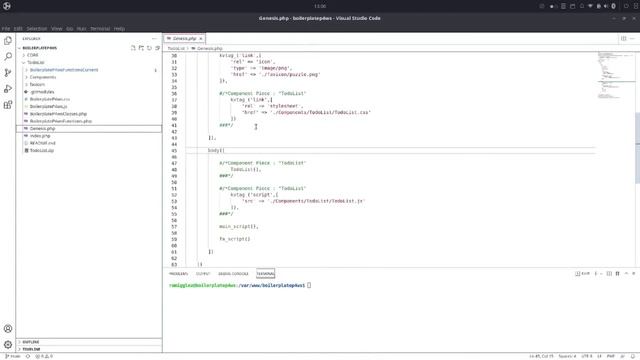Click the Split Terminal icon
The height and width of the screenshot is (360, 640).
tap(609, 273)
